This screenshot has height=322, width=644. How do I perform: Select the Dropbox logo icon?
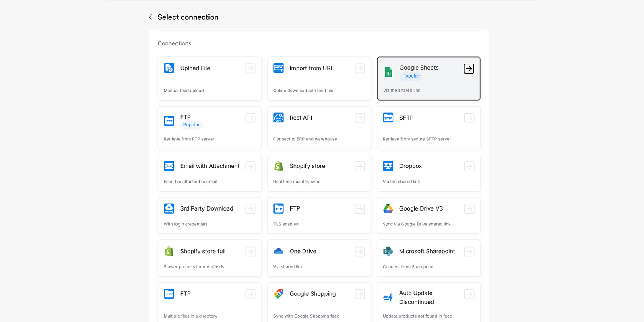(388, 166)
